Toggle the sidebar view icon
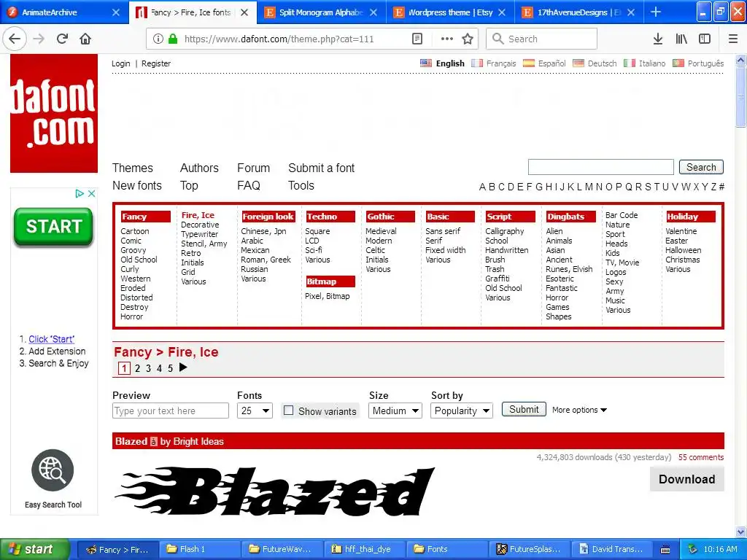Screen dimensions: 747x560 click(x=705, y=39)
